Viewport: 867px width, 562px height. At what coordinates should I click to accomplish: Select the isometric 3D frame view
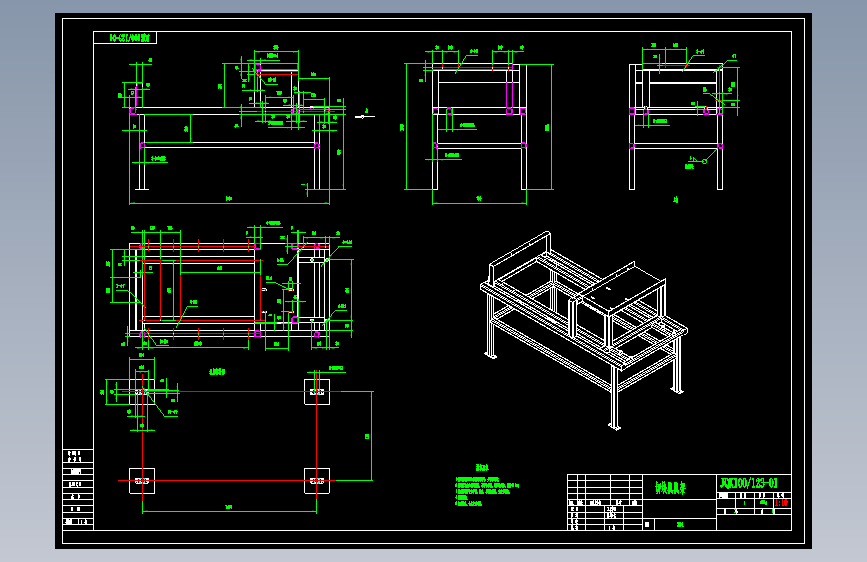583,330
